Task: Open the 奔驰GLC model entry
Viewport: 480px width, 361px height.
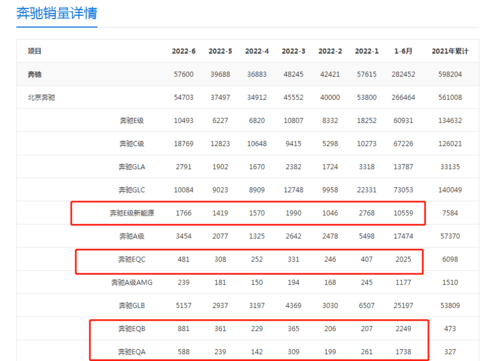Action: pos(132,190)
